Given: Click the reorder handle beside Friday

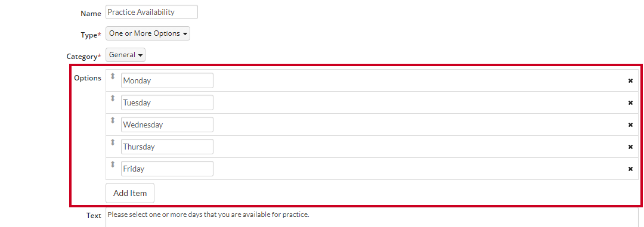Looking at the screenshot, I should 113,164.
